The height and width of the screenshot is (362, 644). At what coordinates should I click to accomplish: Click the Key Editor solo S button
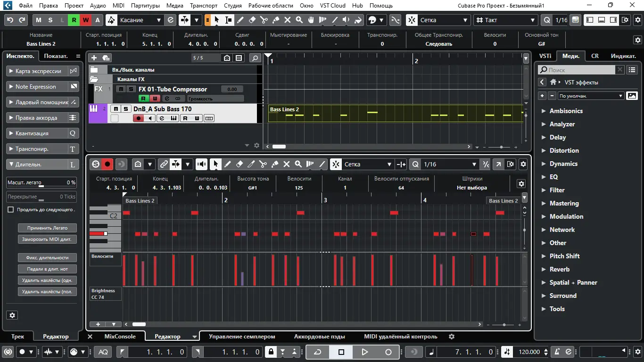(x=96, y=164)
